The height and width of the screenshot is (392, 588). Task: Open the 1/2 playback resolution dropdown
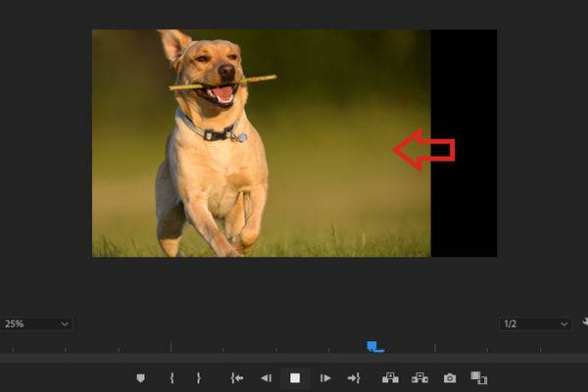[x=535, y=323]
